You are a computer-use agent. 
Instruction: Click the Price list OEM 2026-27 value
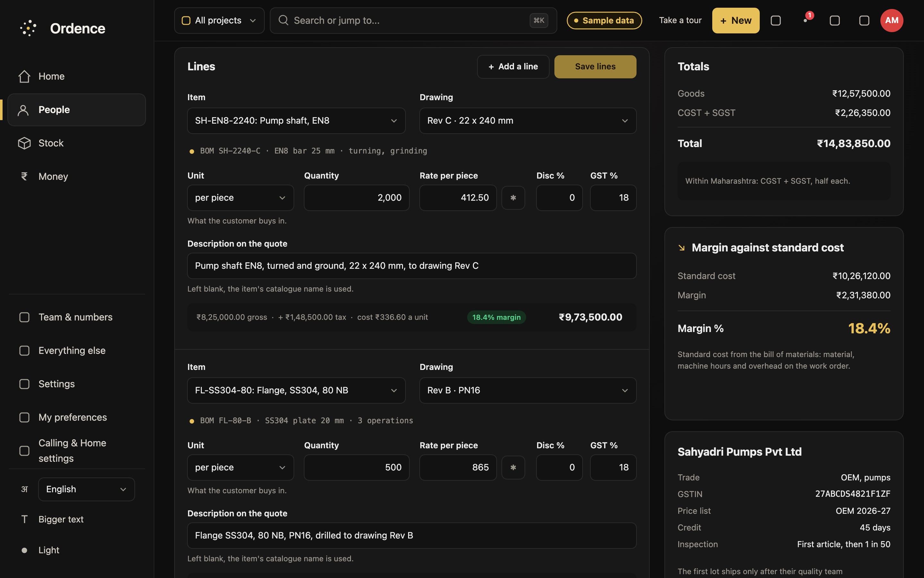[x=863, y=511]
